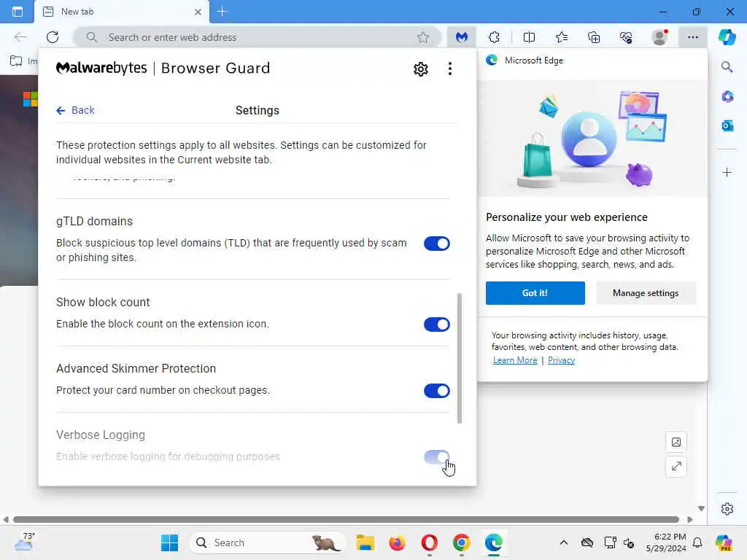The height and width of the screenshot is (560, 747).
Task: Click the Got it! button
Action: [x=535, y=293]
